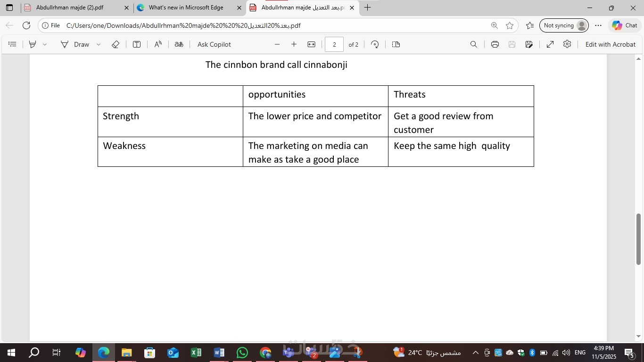644x362 pixels.
Task: Open the address bar zoom control
Action: (x=494, y=25)
